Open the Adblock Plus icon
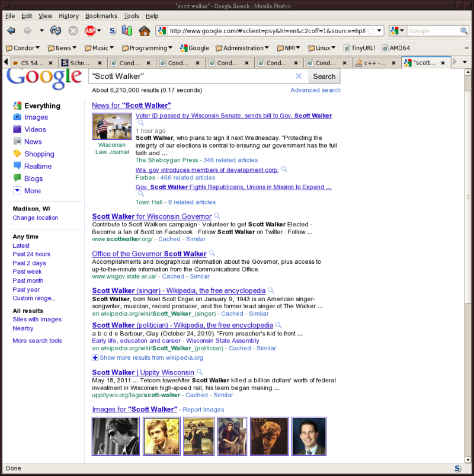The height and width of the screenshot is (476, 474). pos(90,31)
